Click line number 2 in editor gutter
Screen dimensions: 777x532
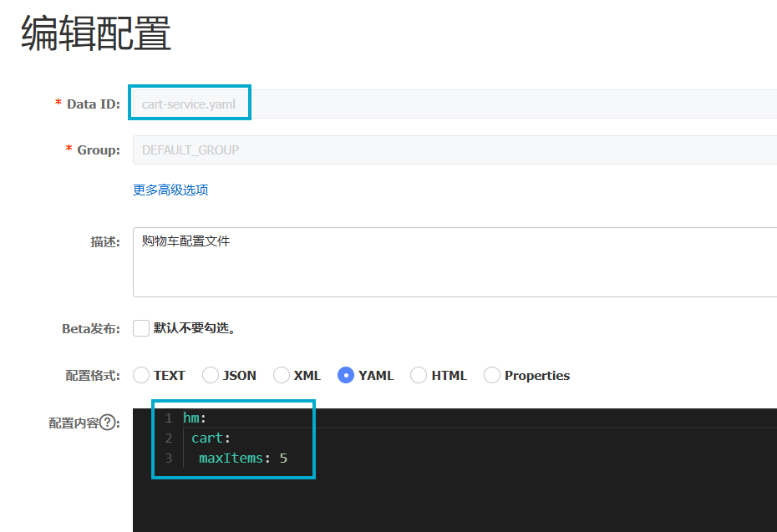point(169,438)
